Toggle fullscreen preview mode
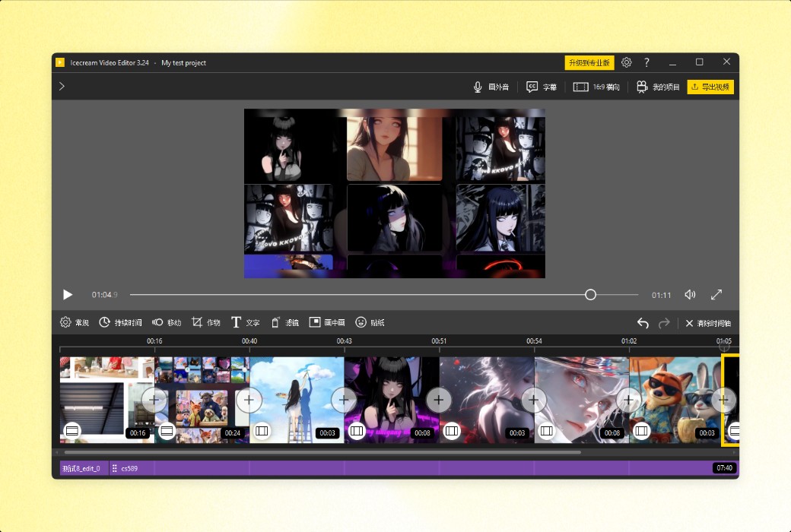 pyautogui.click(x=716, y=294)
